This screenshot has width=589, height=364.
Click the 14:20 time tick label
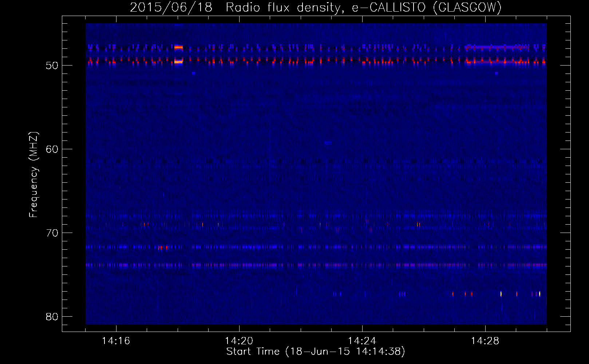coord(239,341)
